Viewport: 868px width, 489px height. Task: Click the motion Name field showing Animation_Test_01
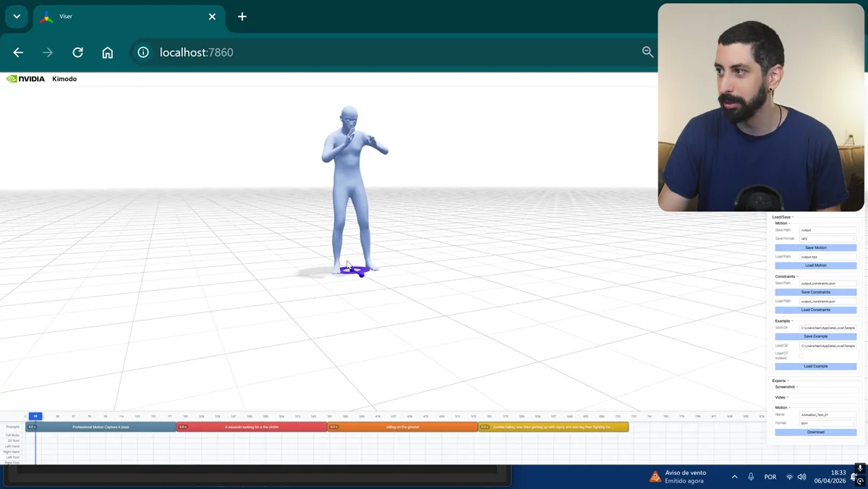click(828, 414)
